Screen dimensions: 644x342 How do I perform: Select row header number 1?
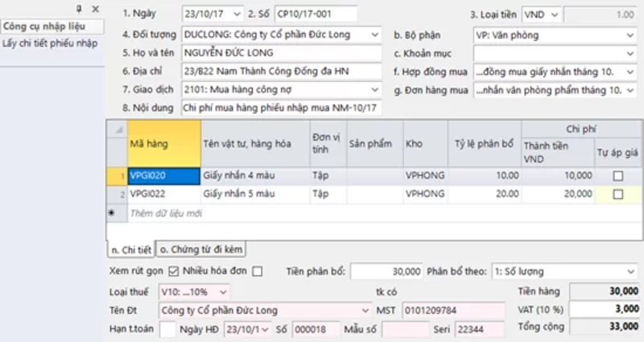coord(117,176)
